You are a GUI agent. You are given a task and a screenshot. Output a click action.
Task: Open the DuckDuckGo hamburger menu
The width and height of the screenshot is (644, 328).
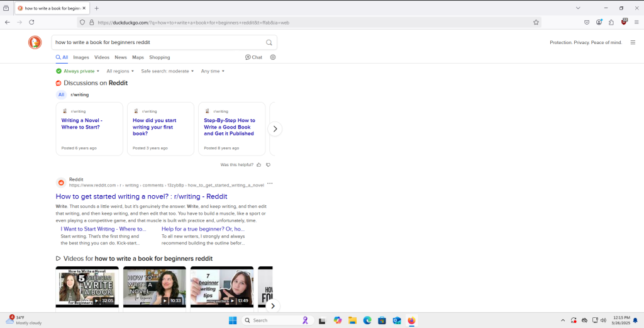tap(633, 42)
